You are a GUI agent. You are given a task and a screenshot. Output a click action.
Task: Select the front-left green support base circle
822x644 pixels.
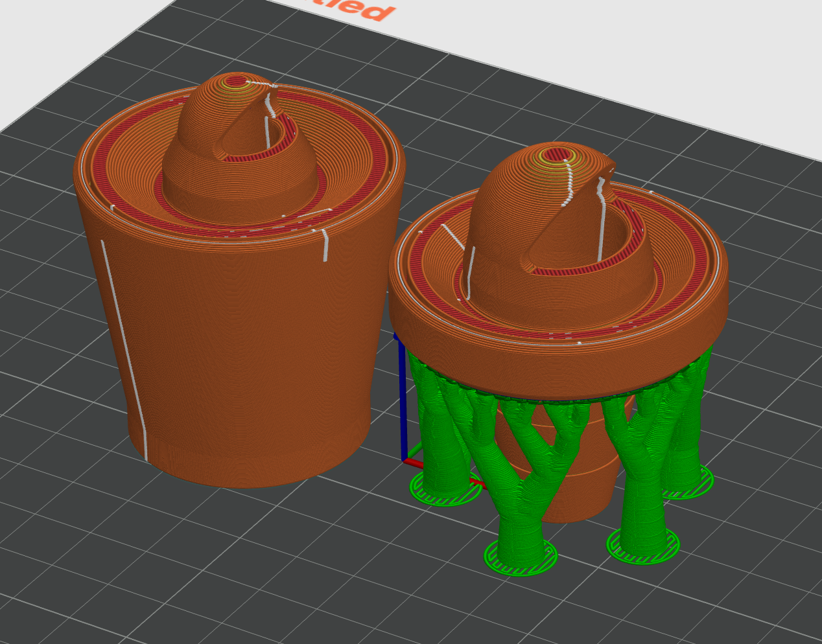point(521,557)
